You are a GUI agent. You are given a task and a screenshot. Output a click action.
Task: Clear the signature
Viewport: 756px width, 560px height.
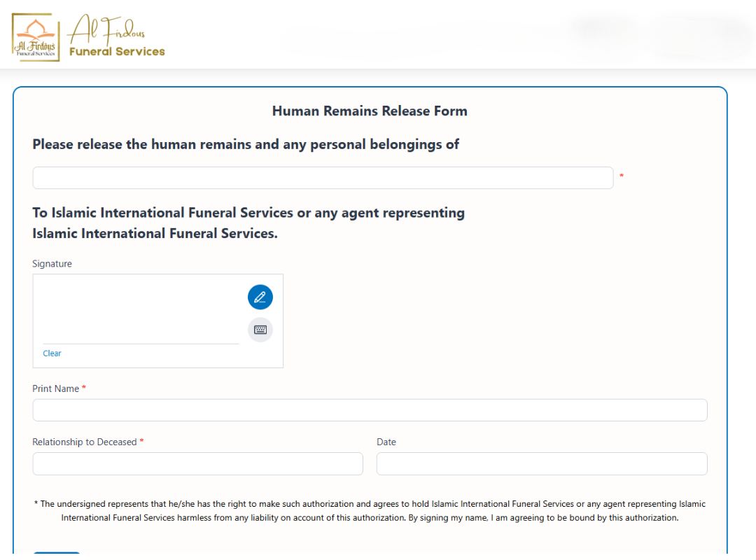52,353
